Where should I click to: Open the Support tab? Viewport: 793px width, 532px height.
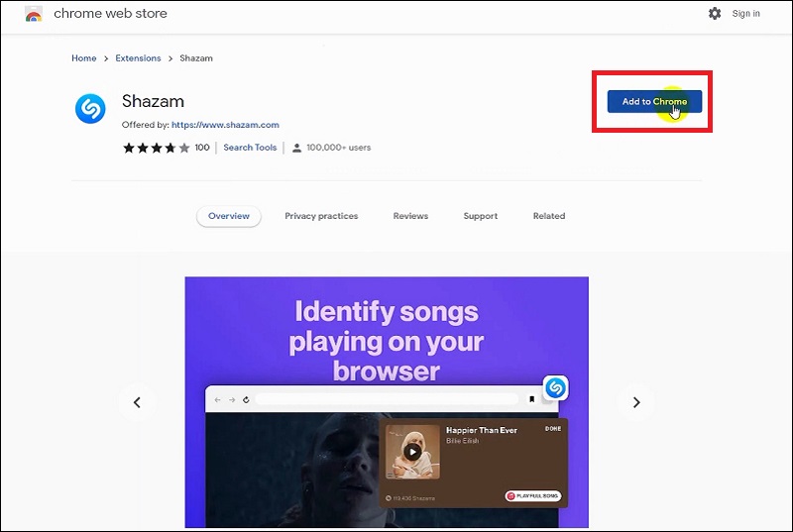(x=481, y=216)
